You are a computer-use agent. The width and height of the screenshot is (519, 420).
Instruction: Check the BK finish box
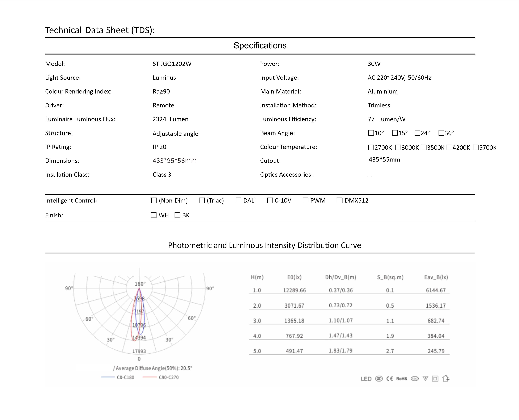pyautogui.click(x=177, y=215)
